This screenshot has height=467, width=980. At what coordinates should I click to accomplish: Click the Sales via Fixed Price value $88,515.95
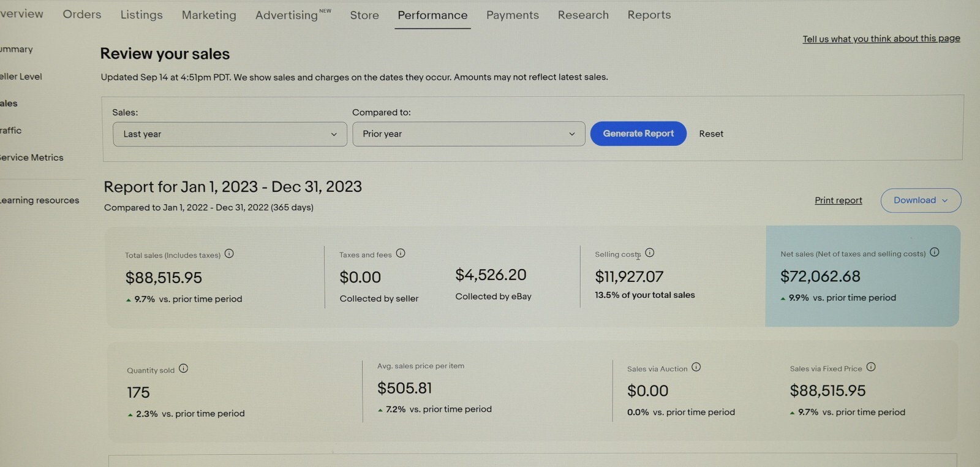tap(827, 391)
